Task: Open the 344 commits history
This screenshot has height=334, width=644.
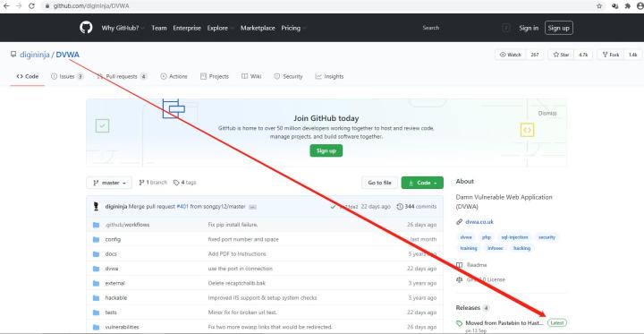Action: [417, 207]
